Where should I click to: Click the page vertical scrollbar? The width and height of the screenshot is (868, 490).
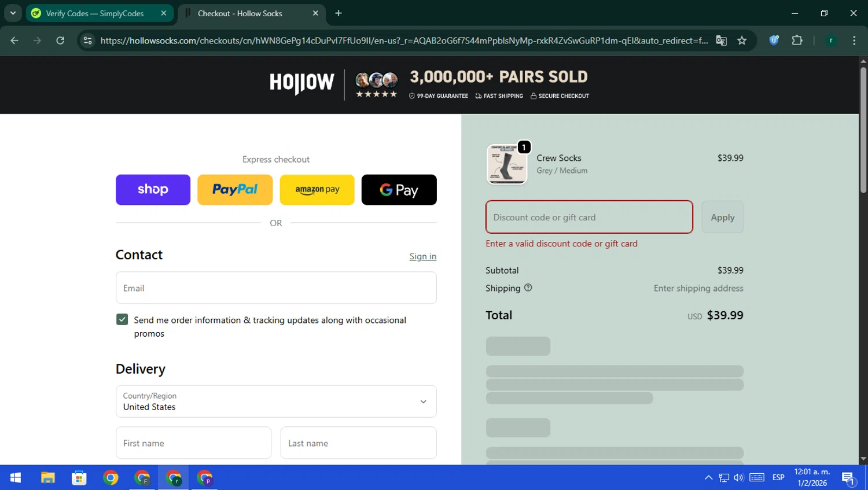pyautogui.click(x=863, y=130)
